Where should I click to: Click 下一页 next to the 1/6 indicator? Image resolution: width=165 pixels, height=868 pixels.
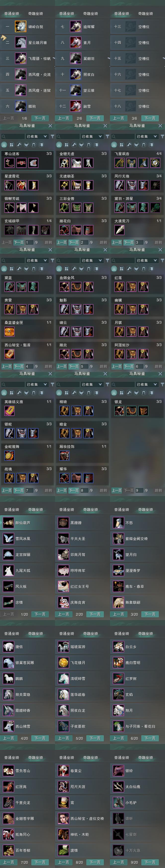coord(40,118)
